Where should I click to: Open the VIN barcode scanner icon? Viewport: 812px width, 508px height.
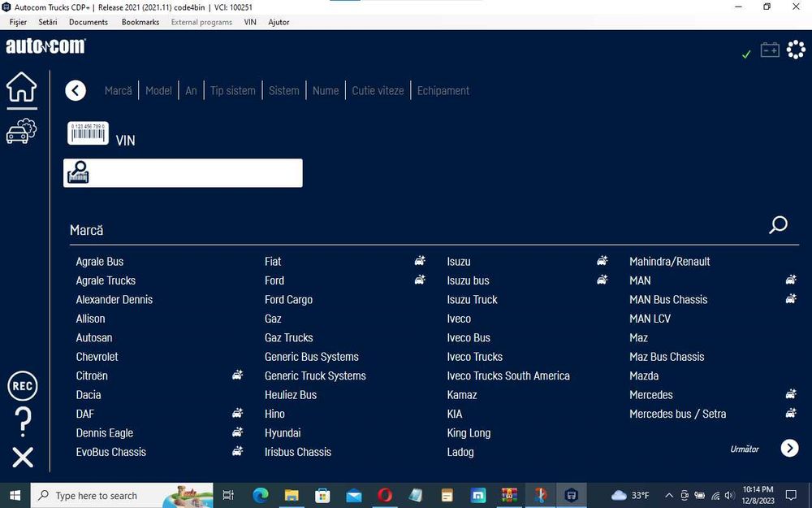point(88,133)
